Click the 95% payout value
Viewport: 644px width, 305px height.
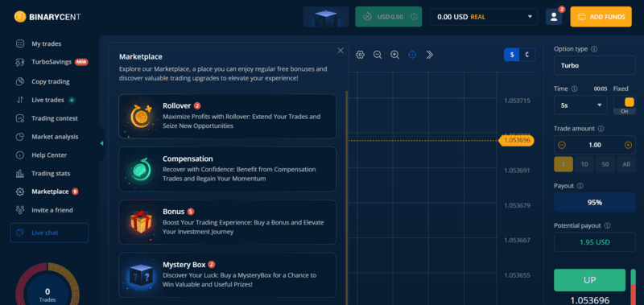click(595, 202)
